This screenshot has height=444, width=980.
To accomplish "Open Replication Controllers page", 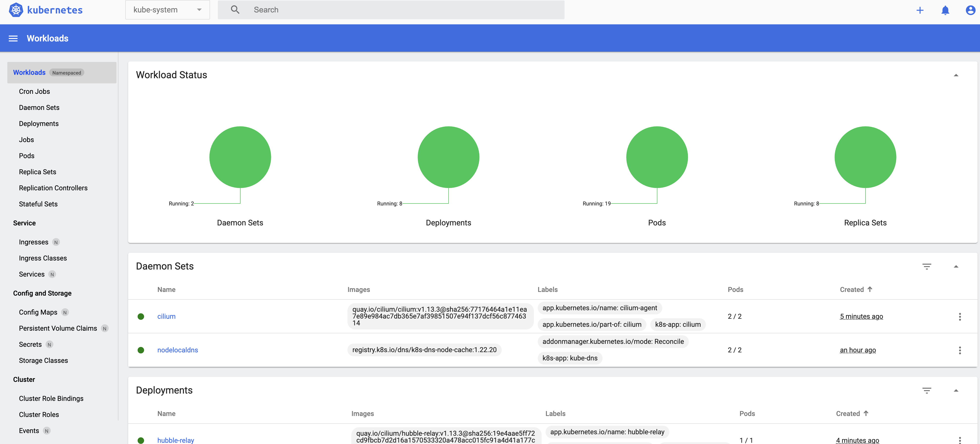I will pos(53,188).
